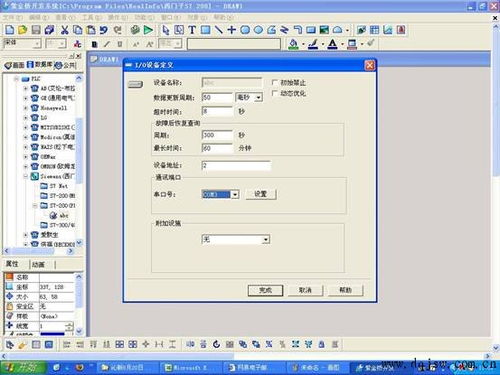Click the 取消 cancel button
The width and height of the screenshot is (500, 375).
coord(305,290)
